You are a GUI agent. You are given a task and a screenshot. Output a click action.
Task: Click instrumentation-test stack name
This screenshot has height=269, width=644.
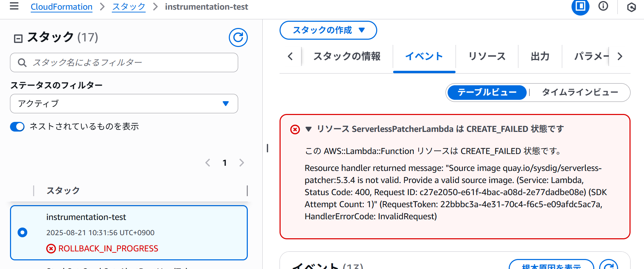click(x=86, y=217)
